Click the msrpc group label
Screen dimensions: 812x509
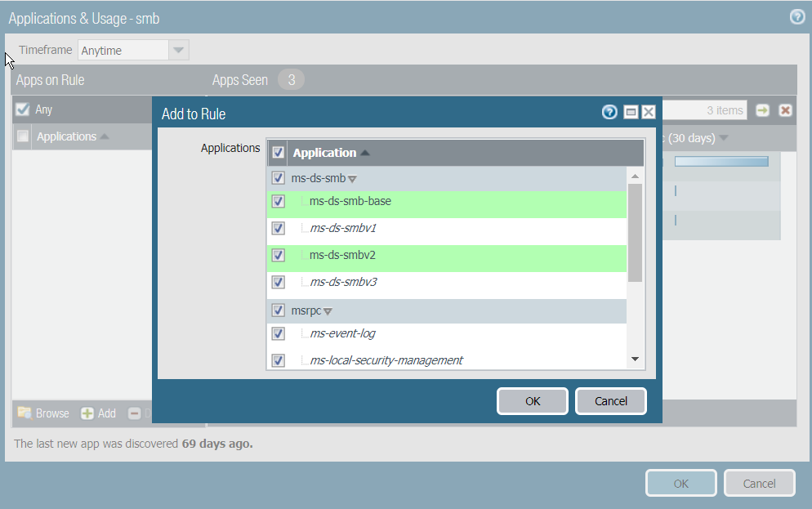point(306,310)
